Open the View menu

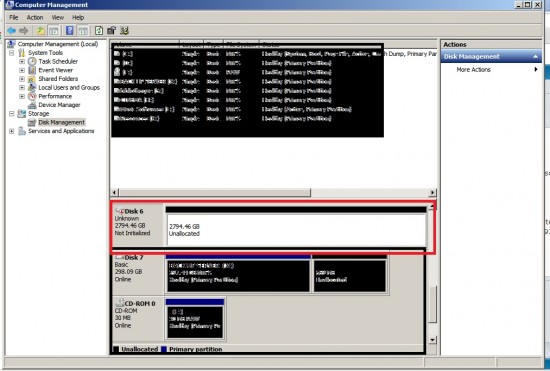(x=58, y=18)
